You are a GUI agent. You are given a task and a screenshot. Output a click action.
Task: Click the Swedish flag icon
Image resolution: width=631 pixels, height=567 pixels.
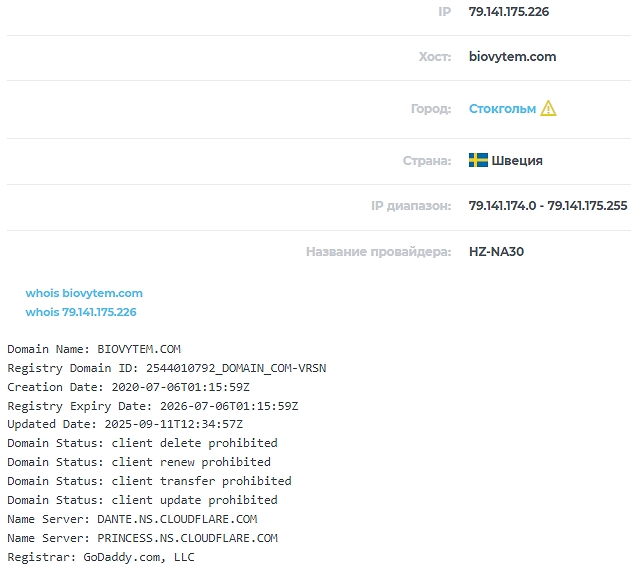click(x=478, y=160)
